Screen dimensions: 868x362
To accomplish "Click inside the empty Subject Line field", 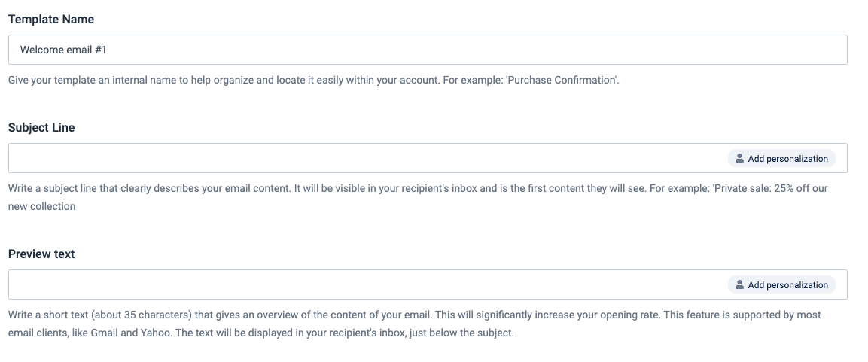I will click(x=361, y=159).
